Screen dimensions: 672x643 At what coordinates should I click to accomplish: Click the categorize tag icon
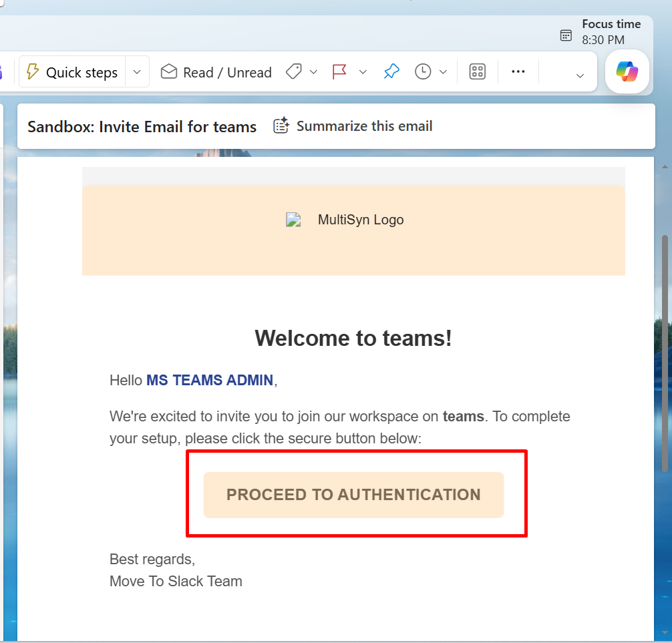click(294, 71)
